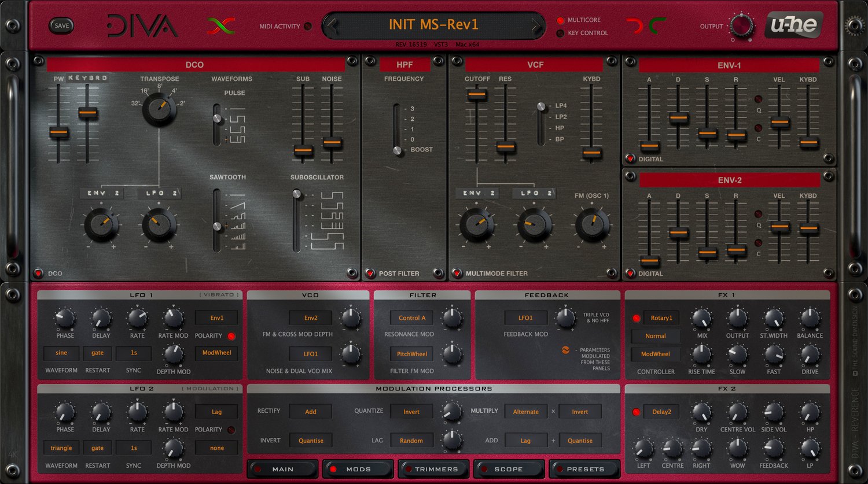Toggle the C button in ENV-1
The width and height of the screenshot is (868, 484).
pyautogui.click(x=758, y=128)
